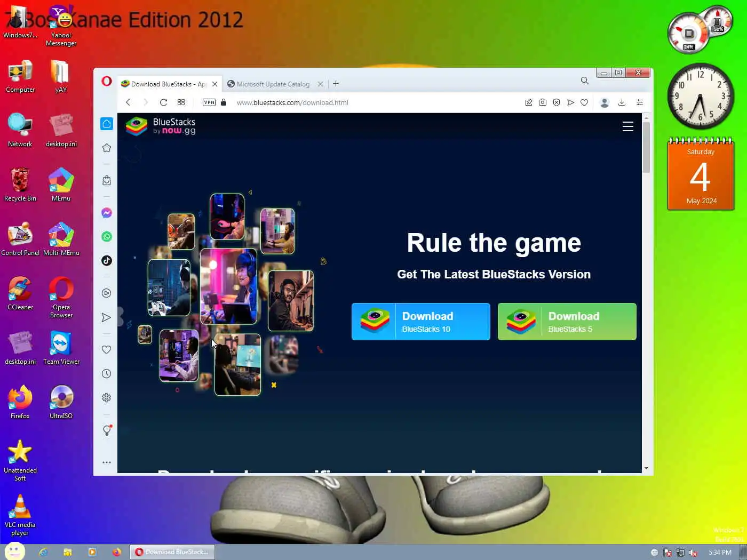The height and width of the screenshot is (560, 747).
Task: Open a new tab with plus button
Action: click(336, 84)
